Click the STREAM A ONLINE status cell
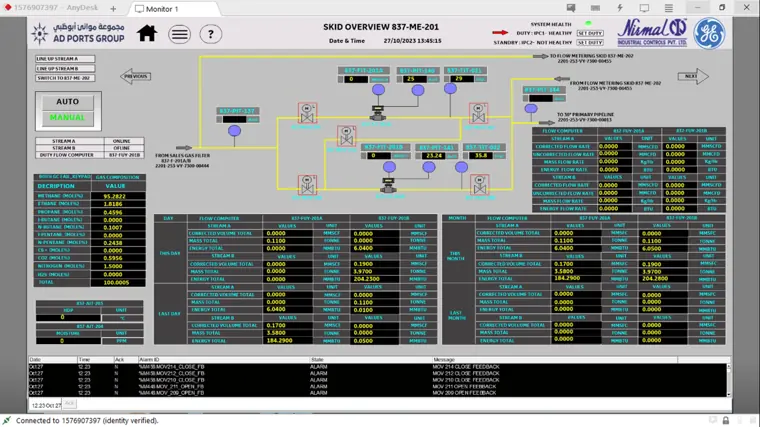Screen dimensions: 760x427 coord(122,141)
